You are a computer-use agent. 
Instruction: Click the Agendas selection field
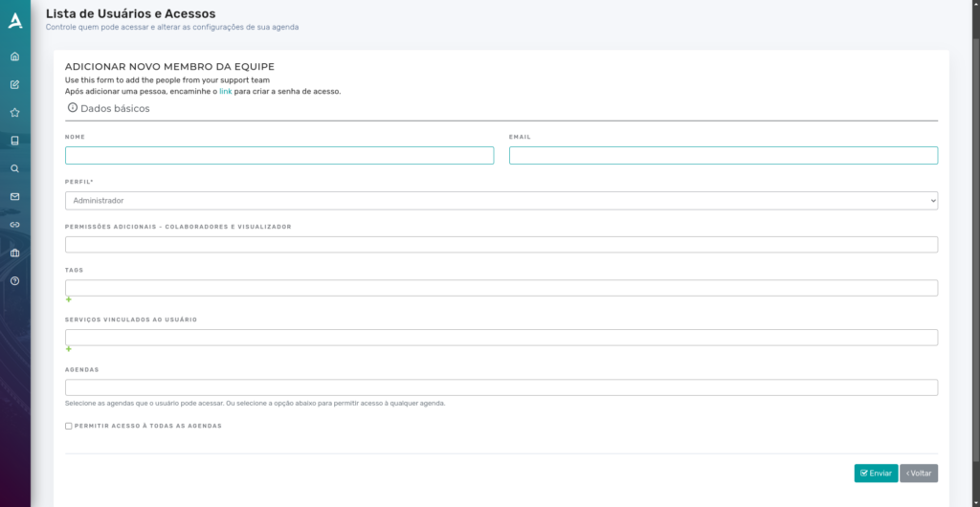coord(501,387)
